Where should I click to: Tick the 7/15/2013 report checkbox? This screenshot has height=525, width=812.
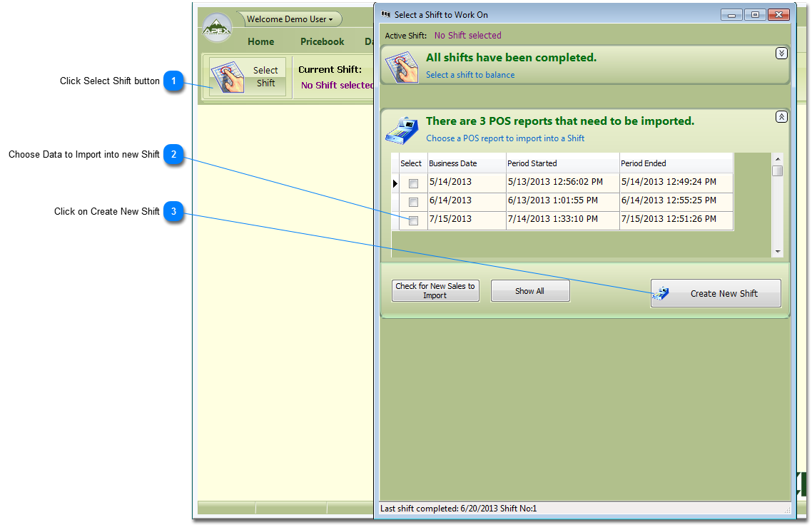coord(413,220)
